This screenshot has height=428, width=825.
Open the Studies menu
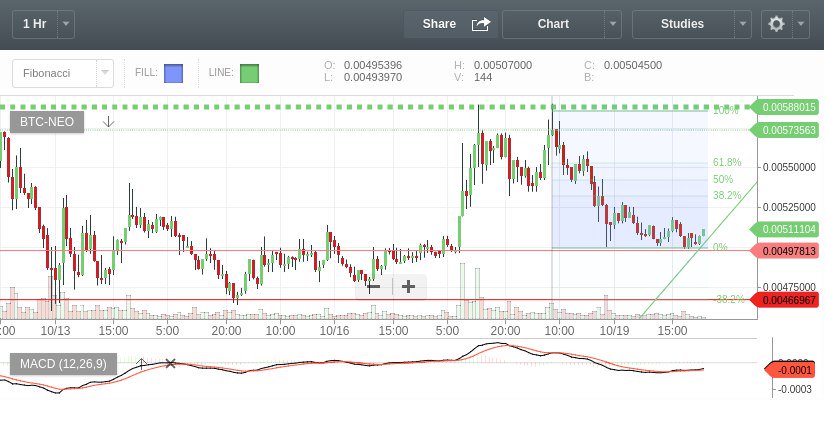coord(682,24)
